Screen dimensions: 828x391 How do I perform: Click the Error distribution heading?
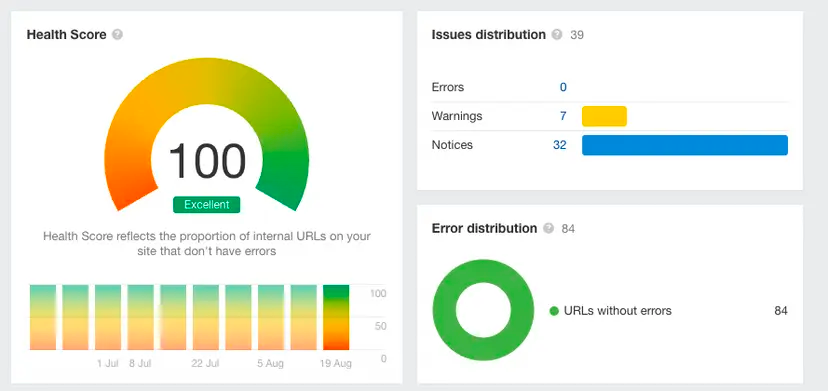484,228
